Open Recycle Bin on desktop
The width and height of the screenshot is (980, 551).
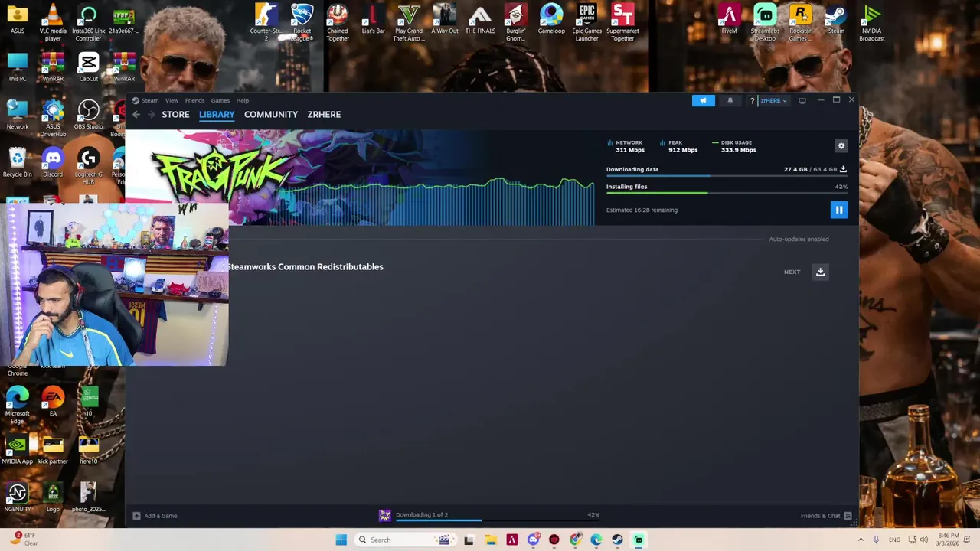[18, 162]
